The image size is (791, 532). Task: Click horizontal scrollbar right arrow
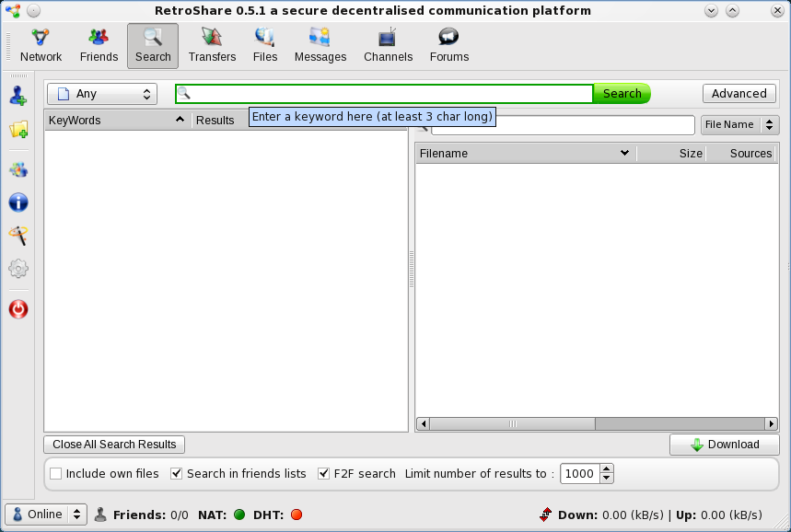pyautogui.click(x=771, y=424)
